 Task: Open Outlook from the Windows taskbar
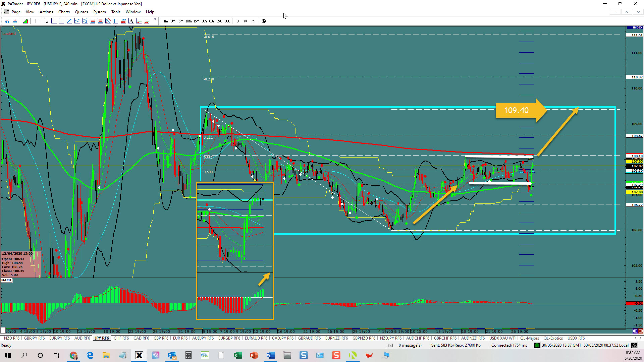click(x=172, y=355)
